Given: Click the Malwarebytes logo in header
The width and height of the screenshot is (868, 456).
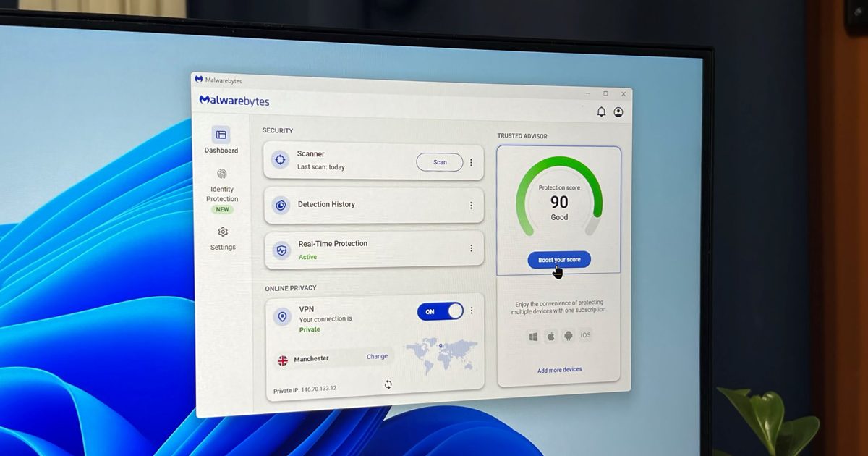Looking at the screenshot, I should click(x=234, y=101).
